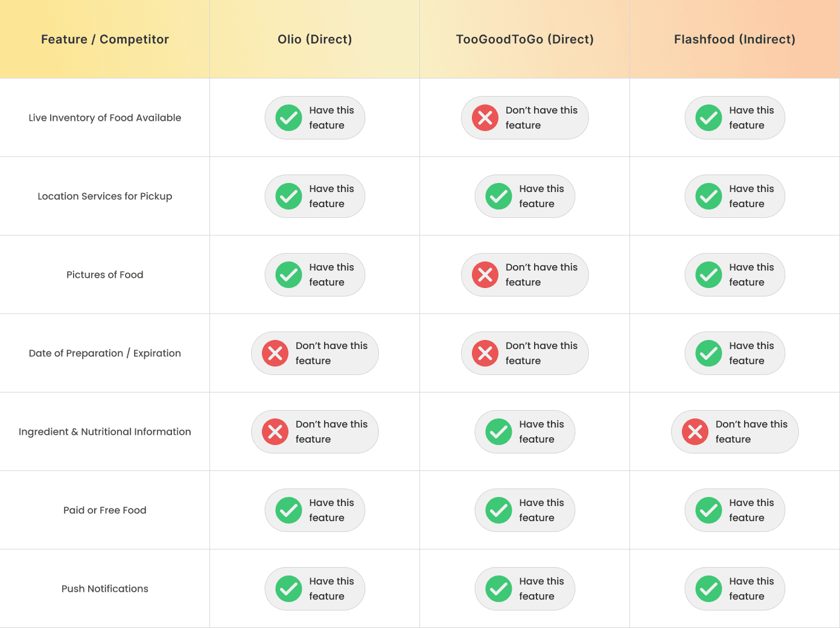Click Olio's check icon in Pictures of Food row
Viewport: 840px width, 628px height.
(x=289, y=275)
